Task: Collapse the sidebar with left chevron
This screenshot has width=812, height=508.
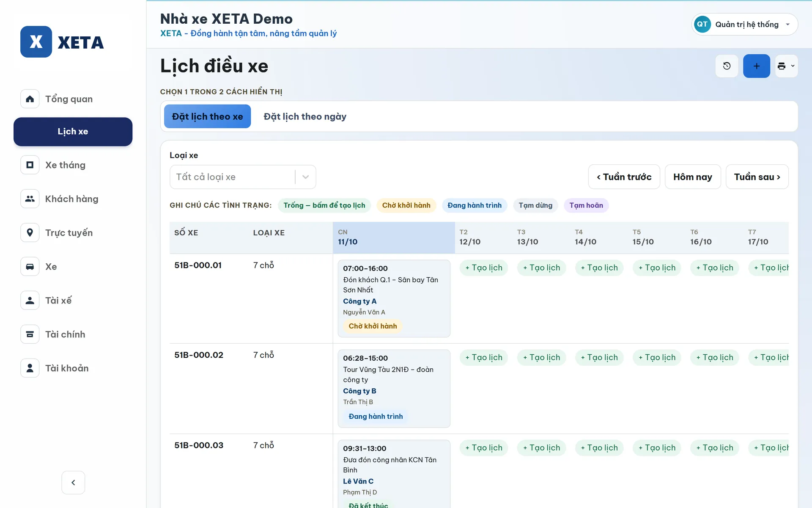Action: pos(73,483)
